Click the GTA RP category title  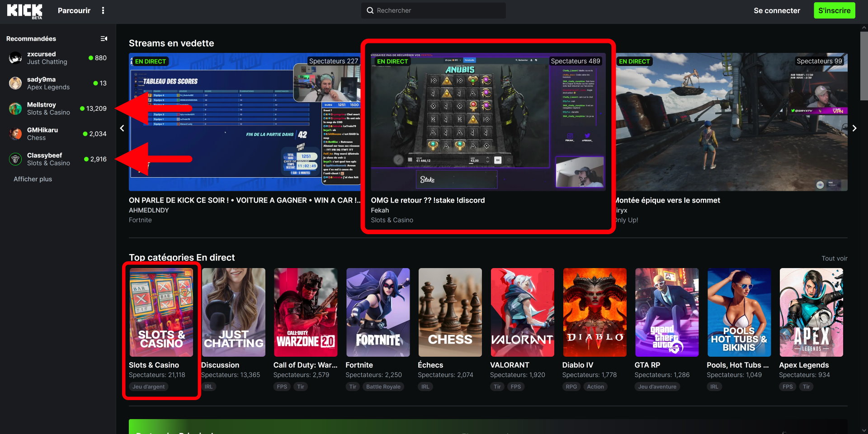click(647, 365)
